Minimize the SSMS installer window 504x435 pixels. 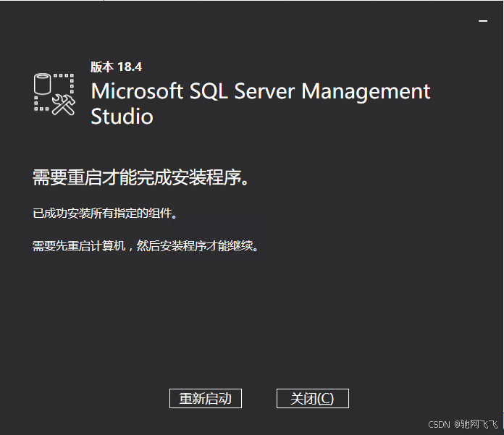pyautogui.click(x=483, y=21)
